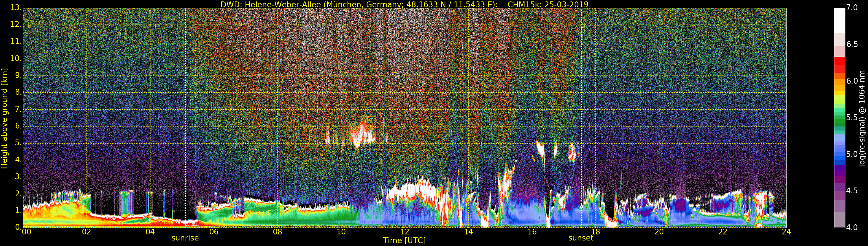Click the 'sunrise' label below the axis
The height and width of the screenshot is (246, 868).
point(185,238)
